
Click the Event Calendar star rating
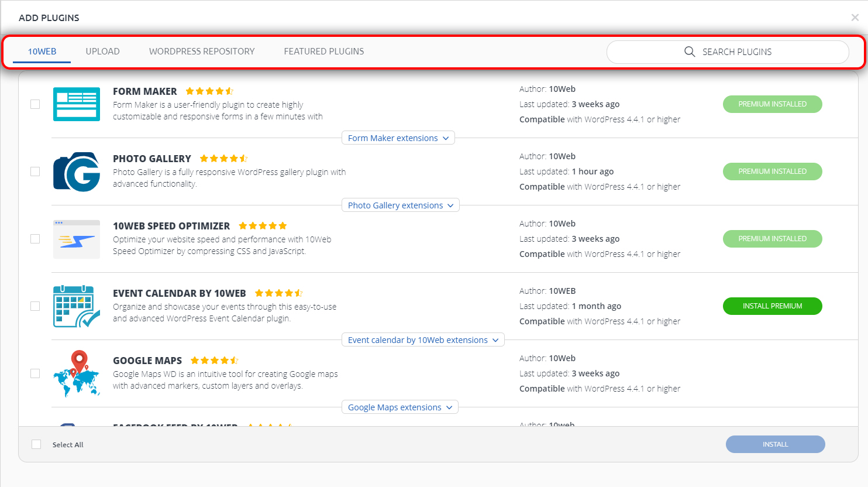click(279, 293)
